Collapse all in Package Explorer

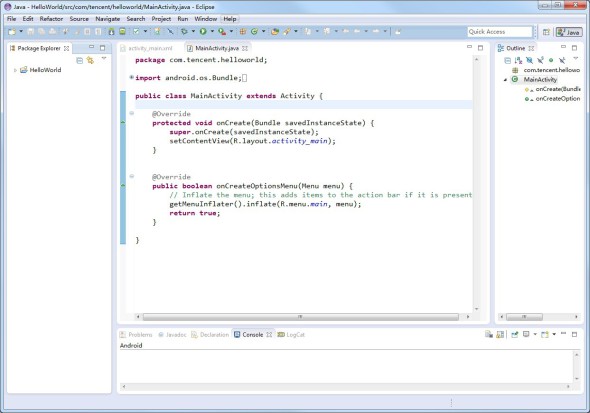point(79,60)
